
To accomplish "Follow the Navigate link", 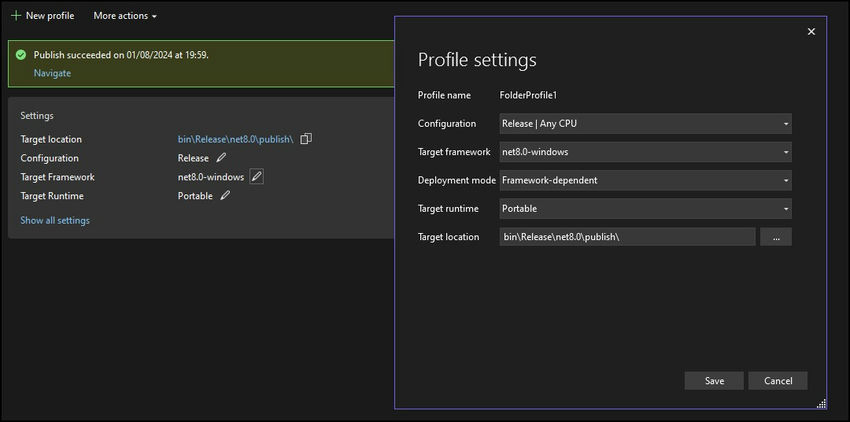I will [x=52, y=73].
